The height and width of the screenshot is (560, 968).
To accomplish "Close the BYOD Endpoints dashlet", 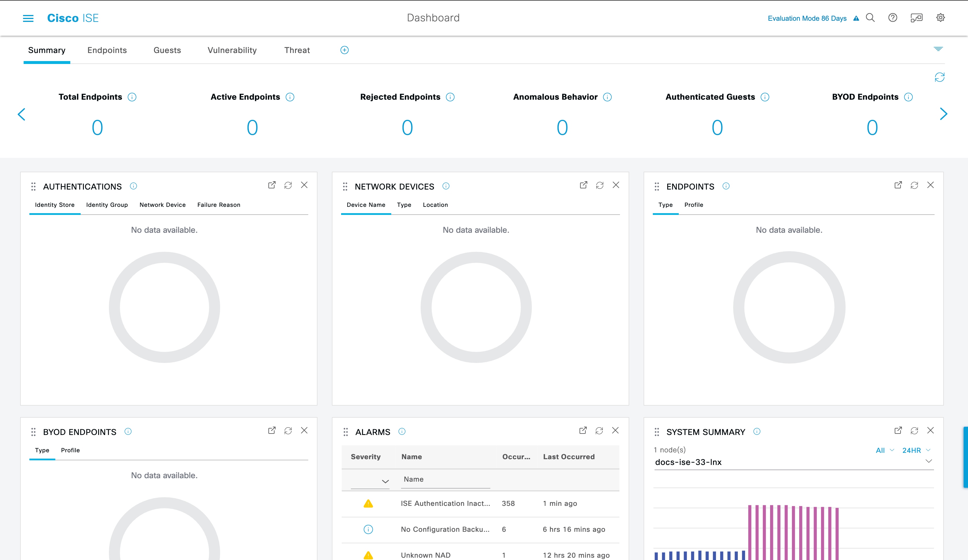I will (x=305, y=431).
